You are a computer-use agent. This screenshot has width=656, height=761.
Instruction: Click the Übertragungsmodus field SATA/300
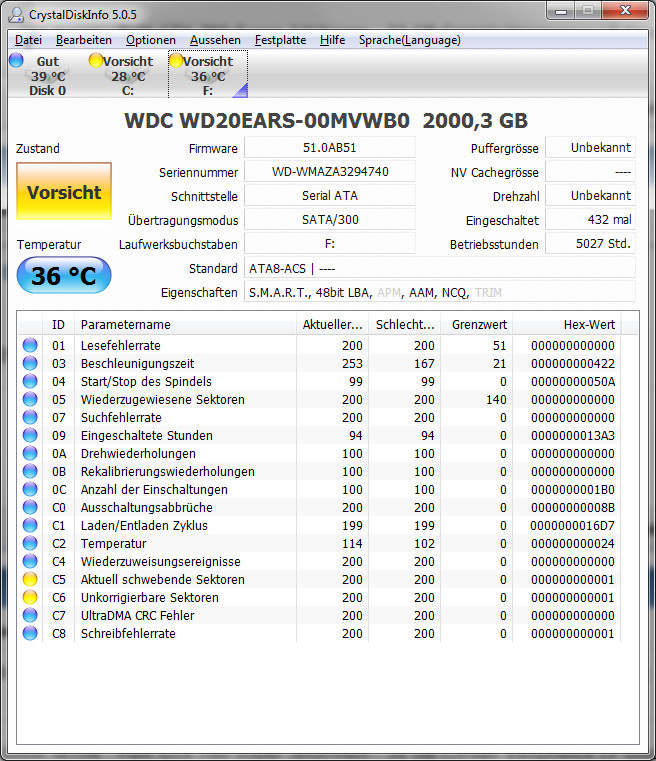(330, 219)
